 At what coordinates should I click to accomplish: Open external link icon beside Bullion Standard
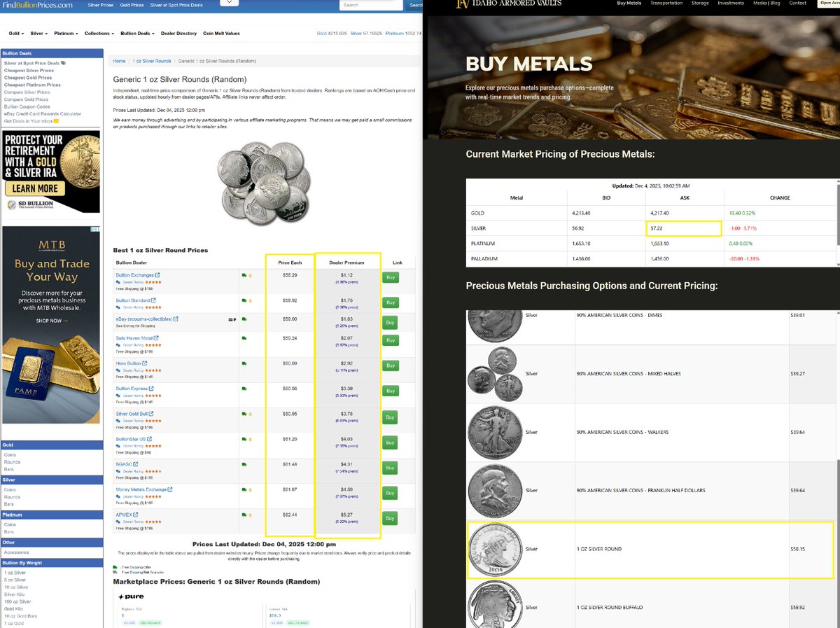153,300
